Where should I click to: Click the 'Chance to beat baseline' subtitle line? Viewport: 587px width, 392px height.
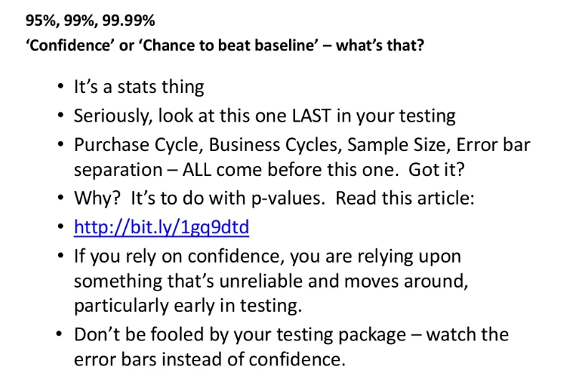pos(225,45)
